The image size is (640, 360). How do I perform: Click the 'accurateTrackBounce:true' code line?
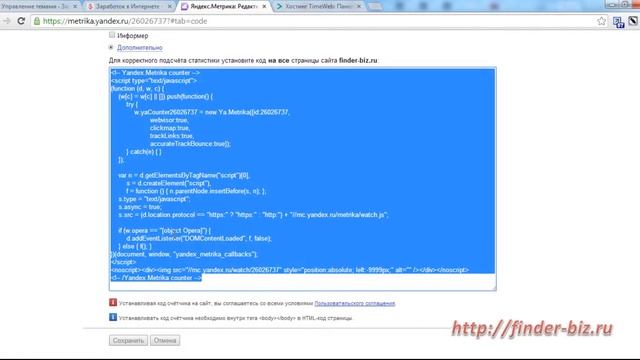pyautogui.click(x=190, y=144)
